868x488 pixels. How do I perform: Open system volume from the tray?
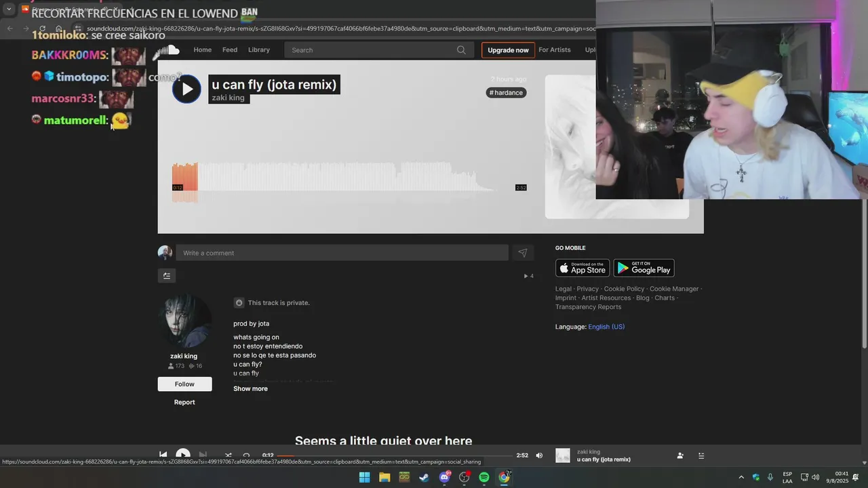coord(815,477)
